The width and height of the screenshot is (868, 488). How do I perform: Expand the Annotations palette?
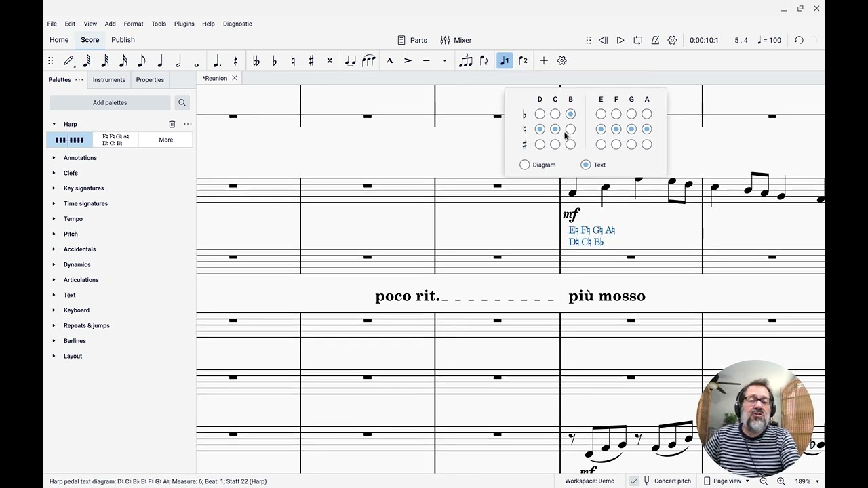coord(54,158)
